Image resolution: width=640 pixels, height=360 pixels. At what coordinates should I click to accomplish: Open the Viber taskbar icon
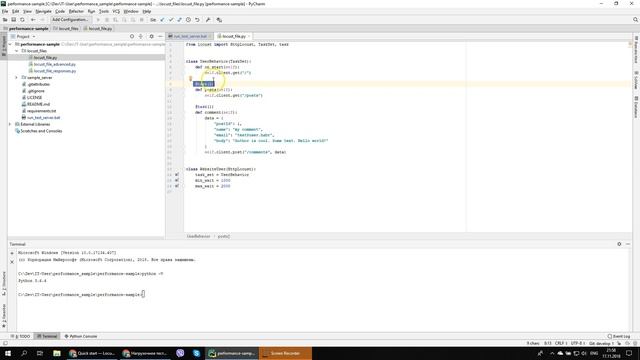[180, 353]
